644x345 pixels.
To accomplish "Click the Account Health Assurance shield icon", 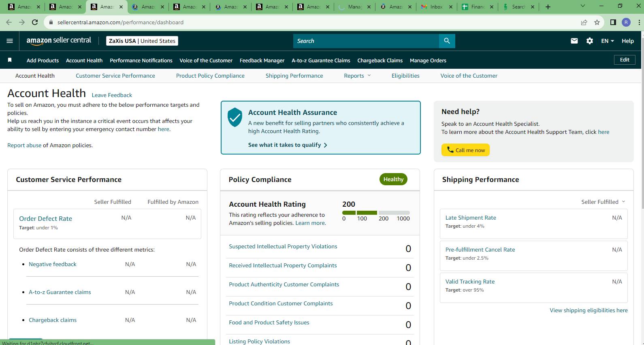I will tap(235, 117).
